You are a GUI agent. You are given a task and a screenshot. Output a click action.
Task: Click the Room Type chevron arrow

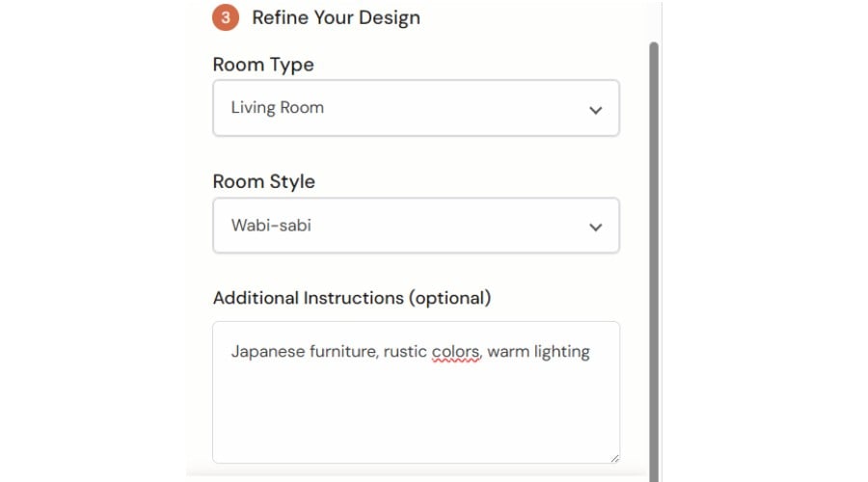click(595, 109)
